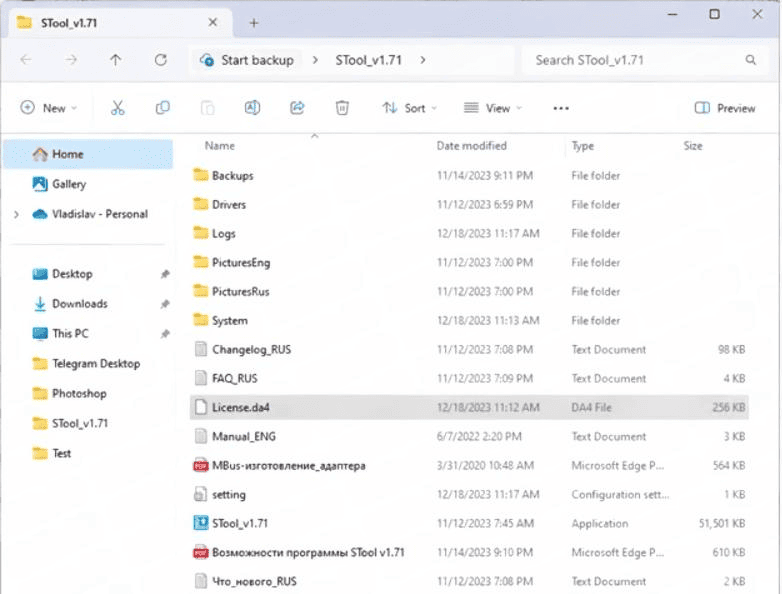
Task: Open the Backups folder
Action: 232,175
